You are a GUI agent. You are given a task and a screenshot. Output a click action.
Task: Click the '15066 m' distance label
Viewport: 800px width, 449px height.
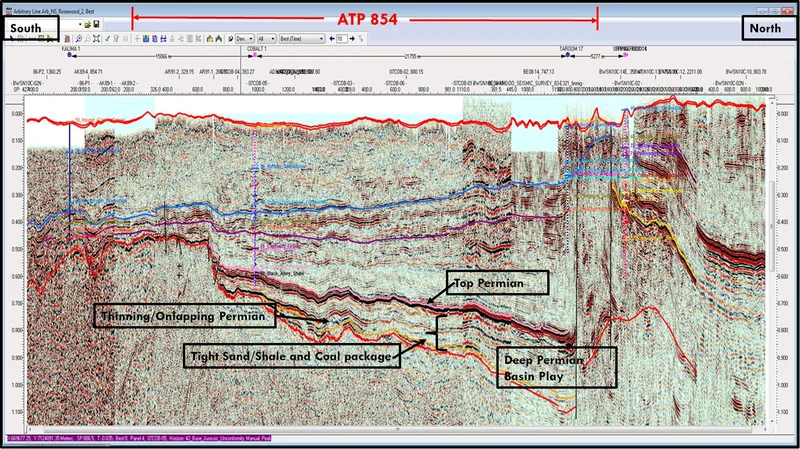click(163, 57)
